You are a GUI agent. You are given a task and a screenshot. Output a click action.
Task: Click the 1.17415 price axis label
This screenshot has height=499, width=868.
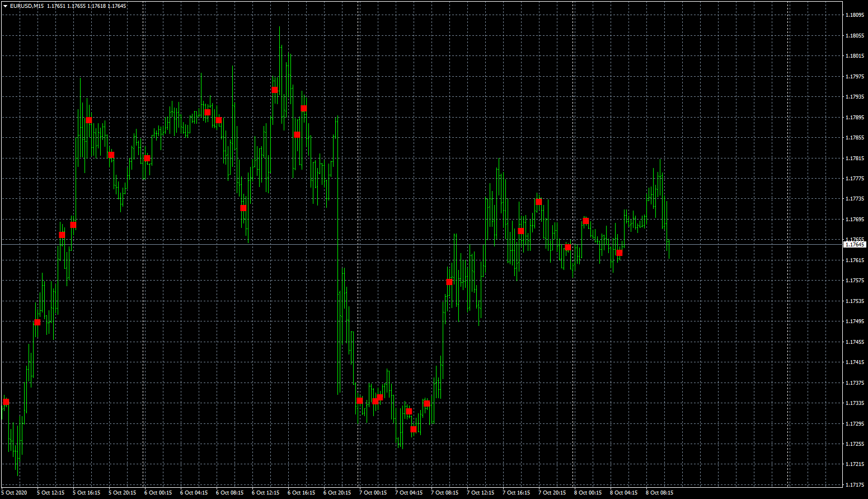point(855,362)
